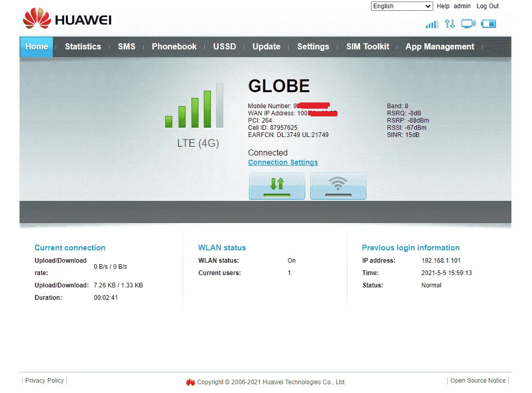Open the Open Source Notice link
Screen dimensions: 532x393
[x=477, y=381]
